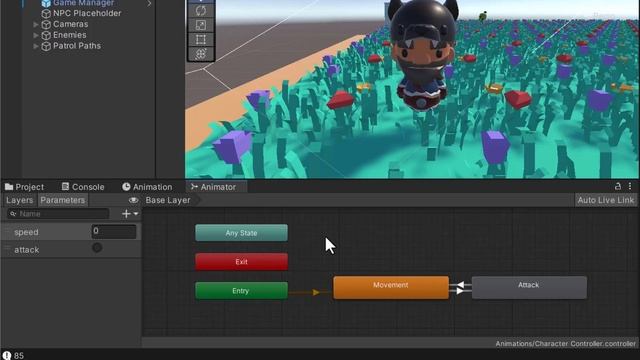Select the Attack state node
640x360 pixels.
[x=529, y=288]
